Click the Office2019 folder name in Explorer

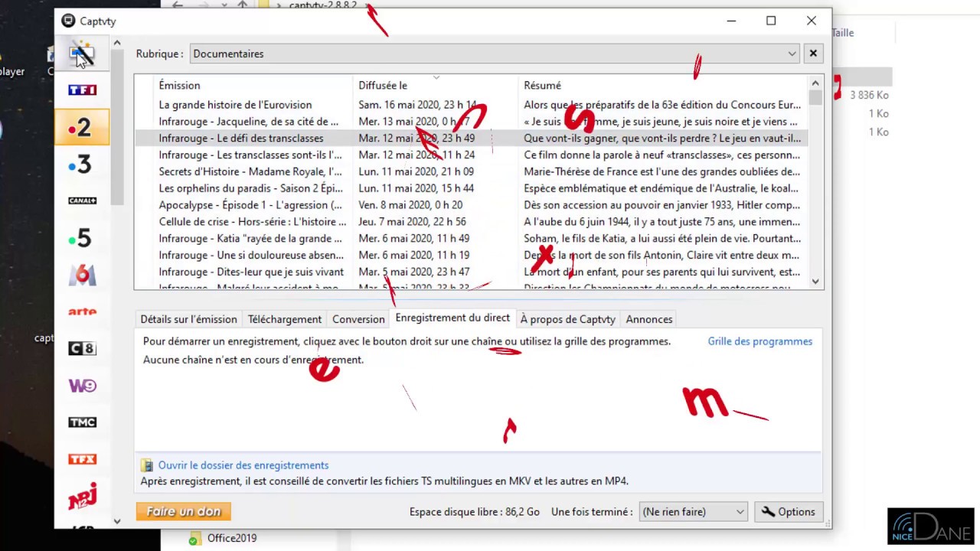[232, 538]
